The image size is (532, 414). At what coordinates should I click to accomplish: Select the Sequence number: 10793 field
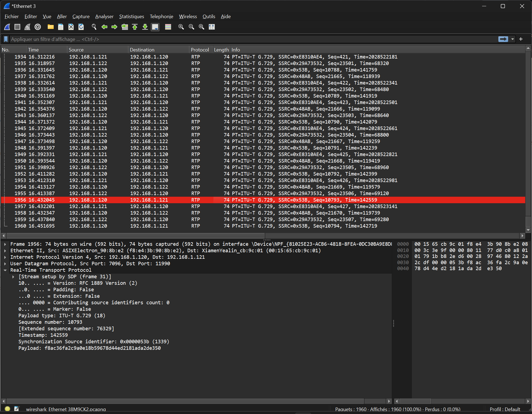click(x=50, y=322)
